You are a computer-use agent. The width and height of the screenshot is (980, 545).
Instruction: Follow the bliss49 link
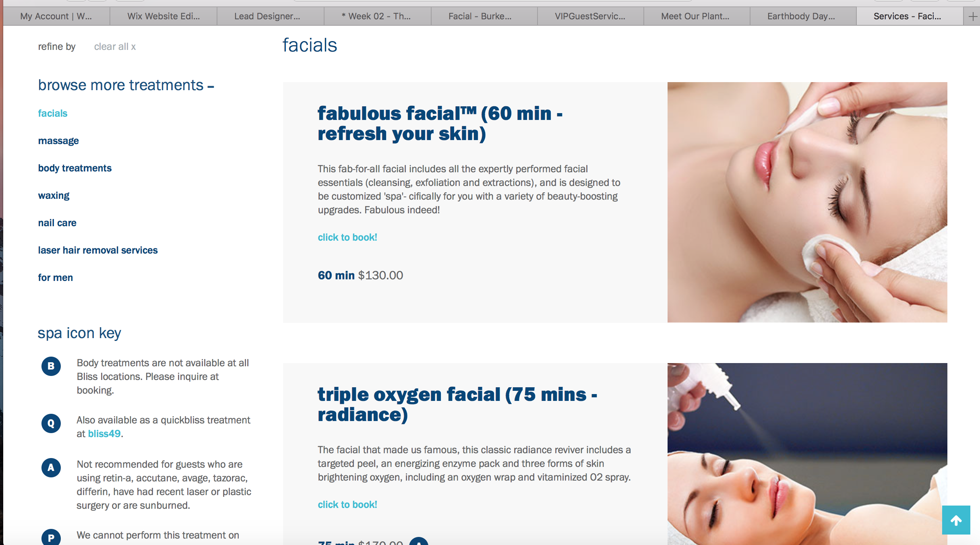coord(104,434)
